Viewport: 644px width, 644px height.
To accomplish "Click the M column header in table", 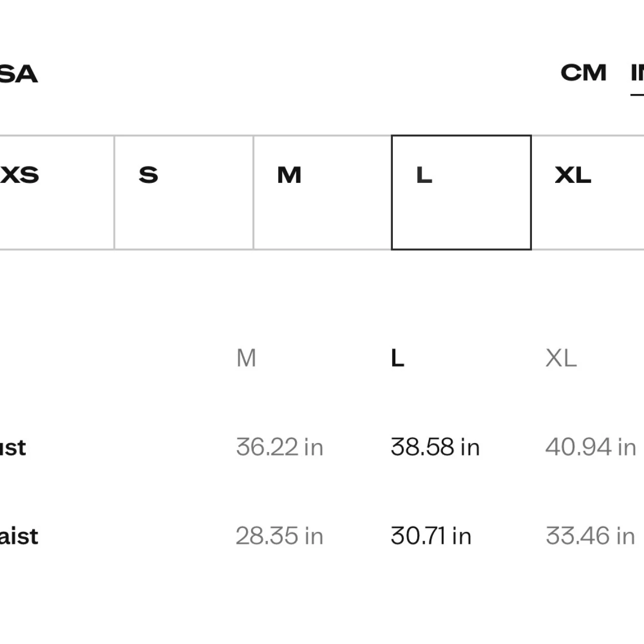I will (246, 358).
